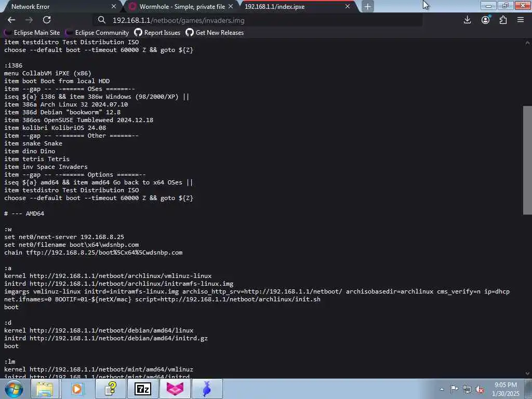Click the address bar URL field
Screen dimensions: 532x399
(x=258, y=20)
